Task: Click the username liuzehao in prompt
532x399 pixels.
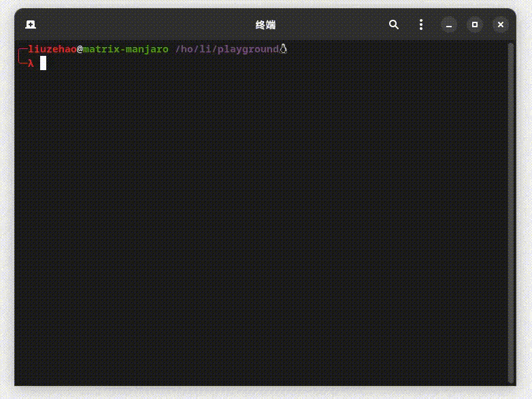Action: point(52,49)
